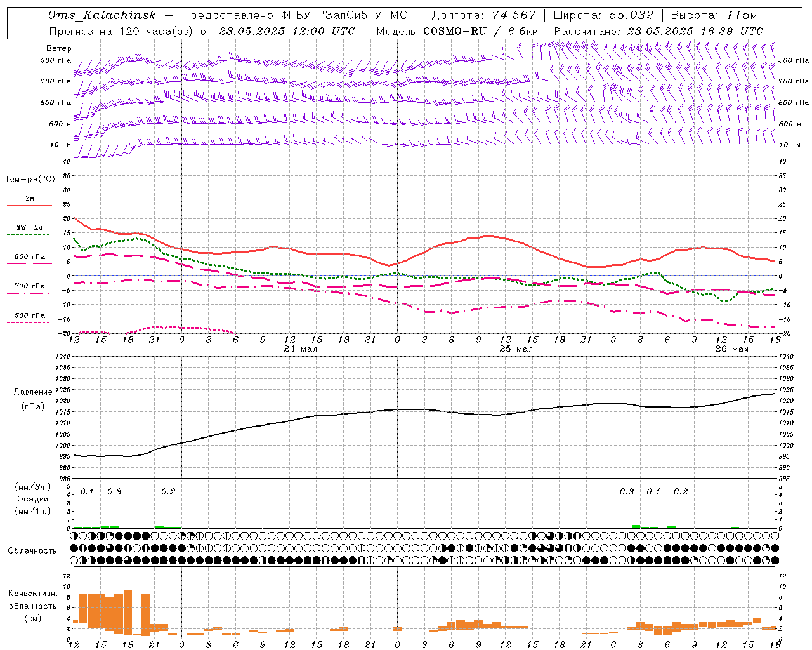Click the "700 гПа" temperature legend label
The height and width of the screenshot is (650, 812).
pos(29,286)
